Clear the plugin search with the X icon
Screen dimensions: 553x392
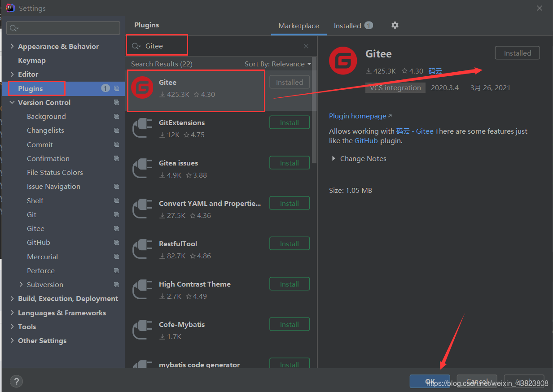coord(306,46)
